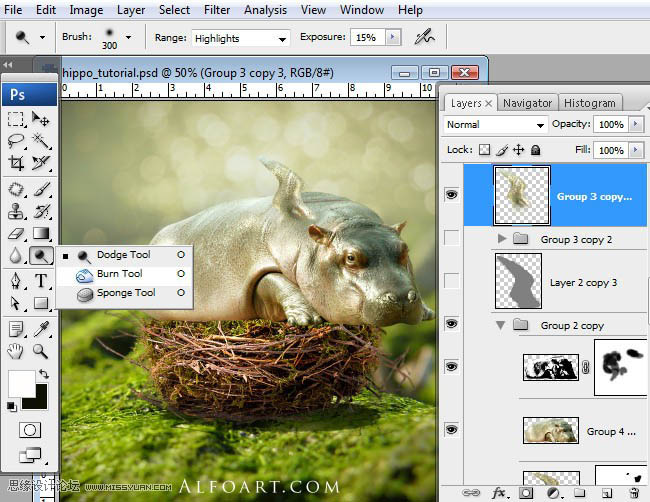Image resolution: width=650 pixels, height=502 pixels.
Task: Select the Hand tool
Action: 16,350
